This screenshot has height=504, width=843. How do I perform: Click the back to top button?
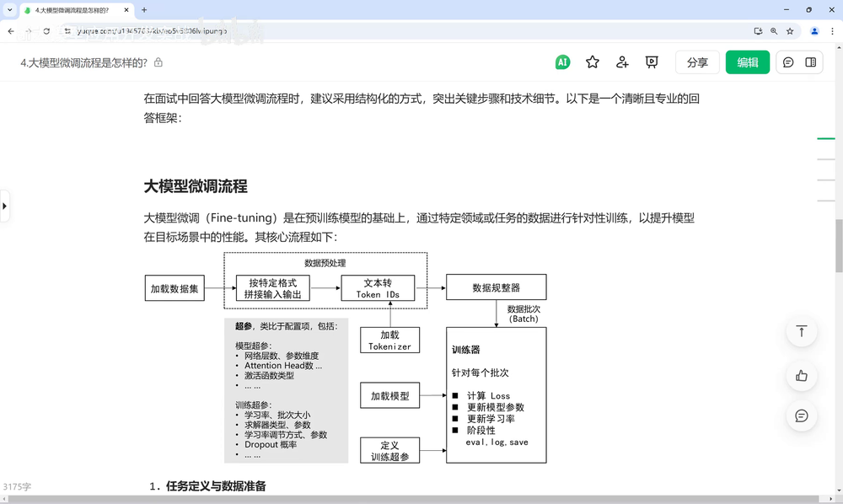[x=801, y=331]
